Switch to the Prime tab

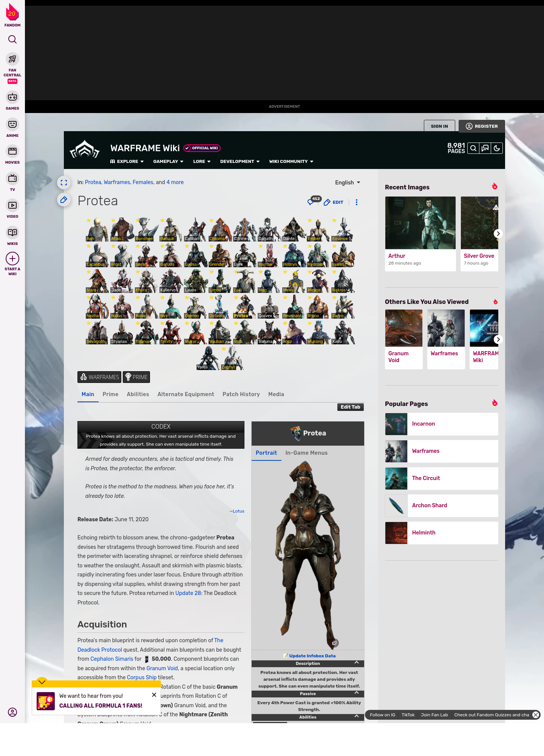pyautogui.click(x=110, y=394)
